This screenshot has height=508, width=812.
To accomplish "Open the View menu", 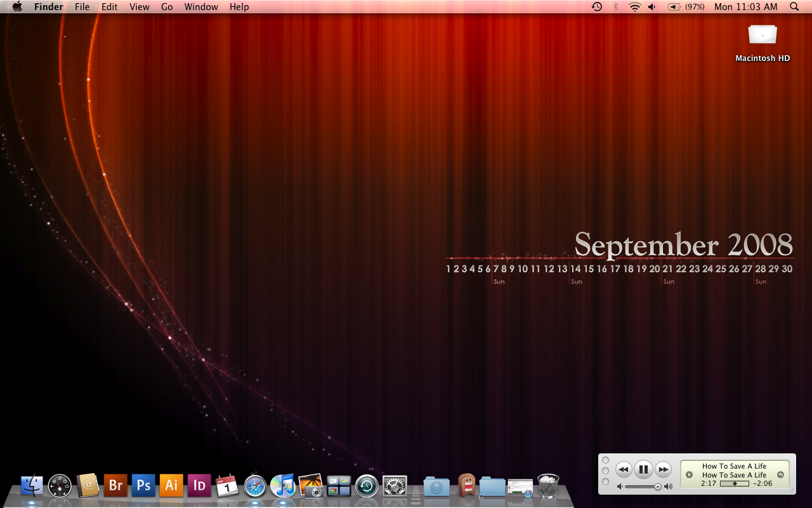I will [x=140, y=6].
